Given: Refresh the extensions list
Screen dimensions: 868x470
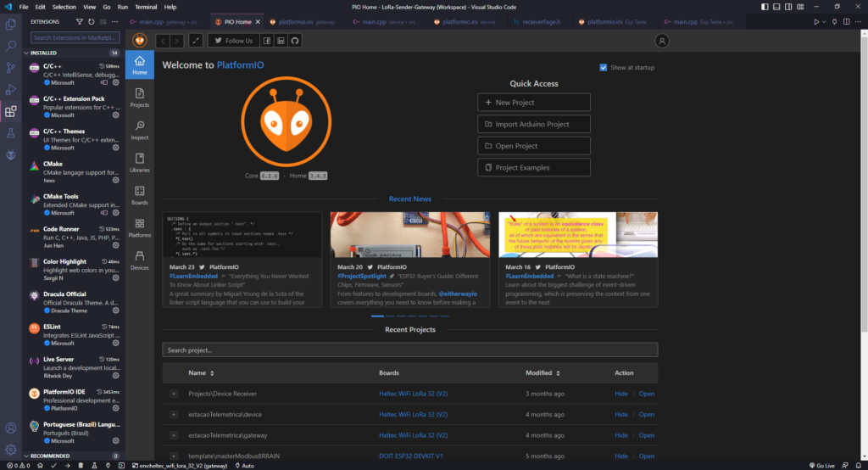Looking at the screenshot, I should click(x=92, y=21).
